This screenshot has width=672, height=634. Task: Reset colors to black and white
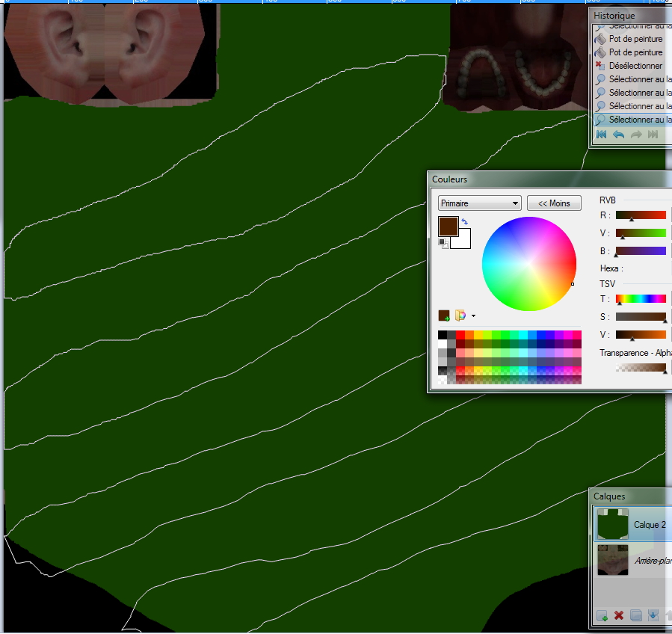442,244
